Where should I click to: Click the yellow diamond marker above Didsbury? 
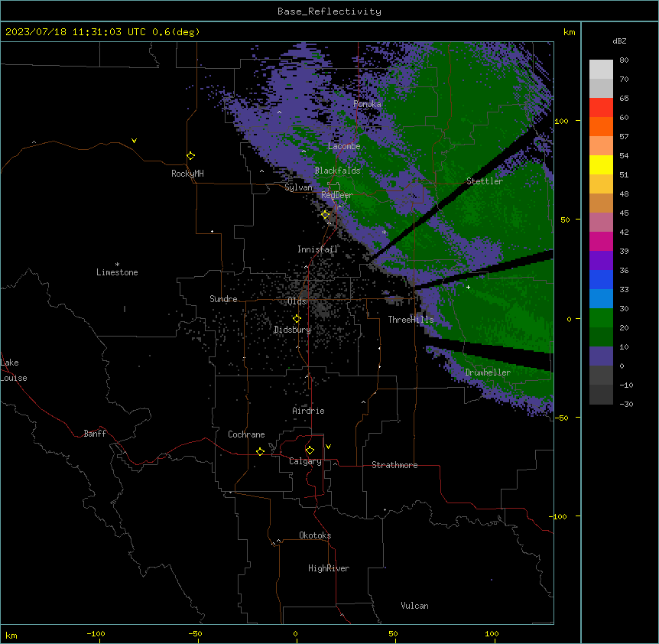pyautogui.click(x=297, y=319)
